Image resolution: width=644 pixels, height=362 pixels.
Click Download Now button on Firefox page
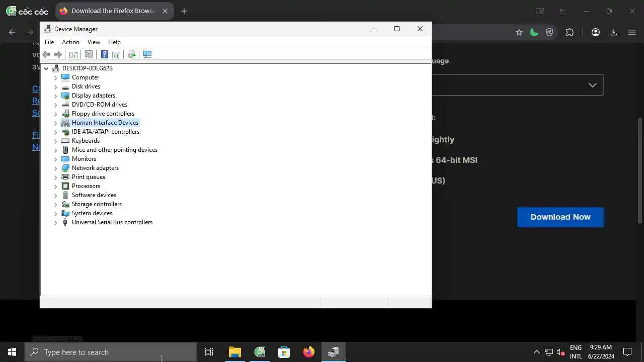coord(560,217)
